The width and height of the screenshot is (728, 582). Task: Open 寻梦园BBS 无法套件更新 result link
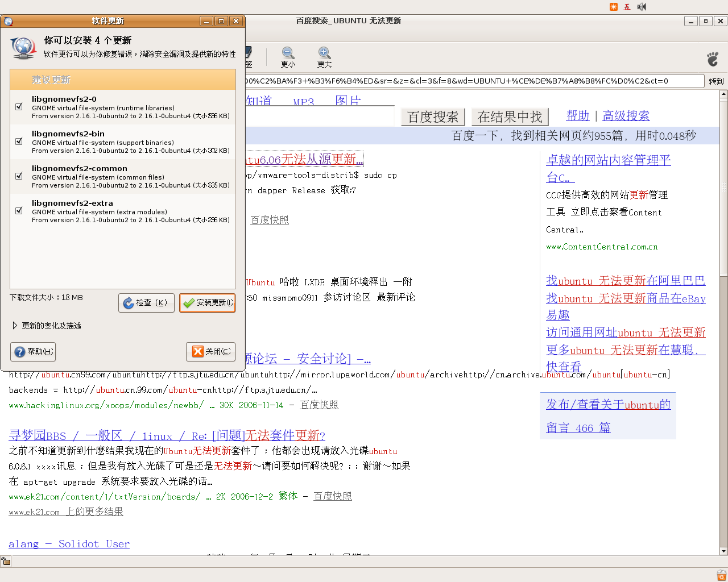pos(167,436)
